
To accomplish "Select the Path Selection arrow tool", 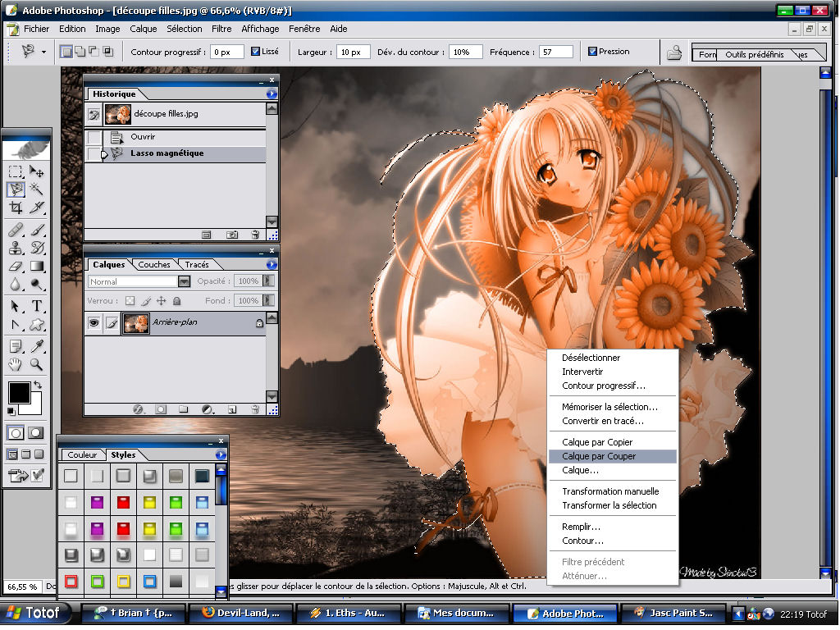I will tap(16, 306).
